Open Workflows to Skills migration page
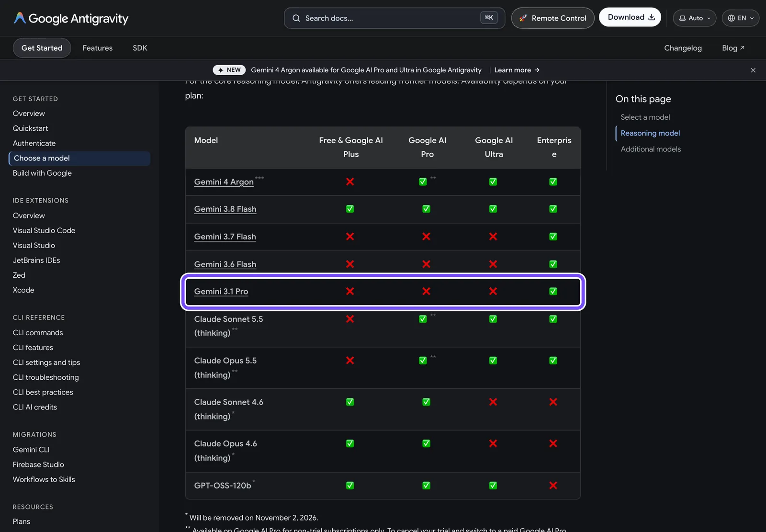766x532 pixels. pyautogui.click(x=44, y=479)
